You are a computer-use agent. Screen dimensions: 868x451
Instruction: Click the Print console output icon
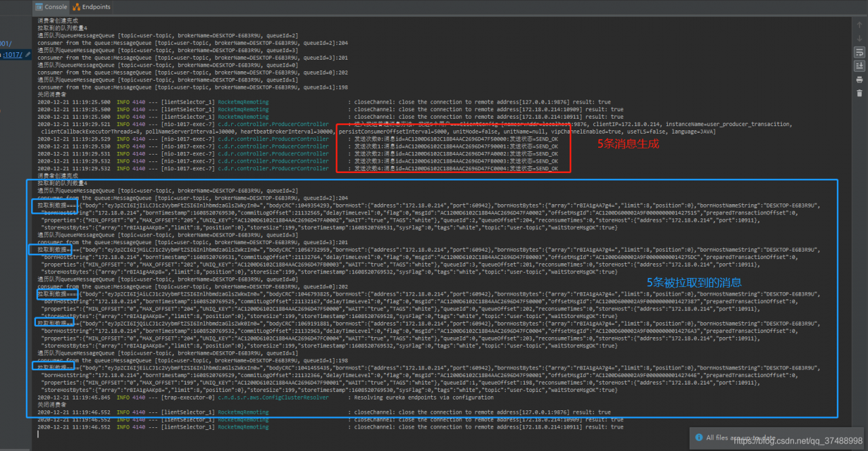tap(859, 79)
